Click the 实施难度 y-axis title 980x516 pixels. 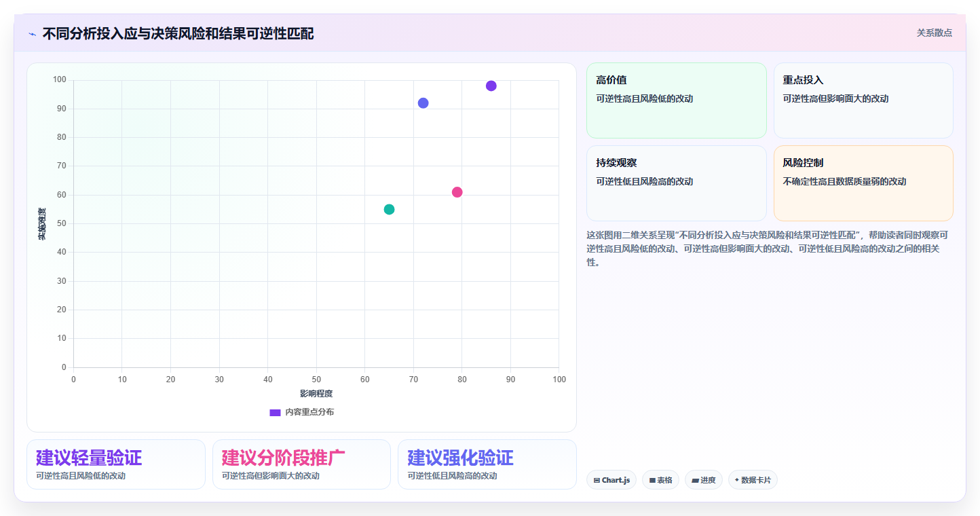[x=42, y=224]
